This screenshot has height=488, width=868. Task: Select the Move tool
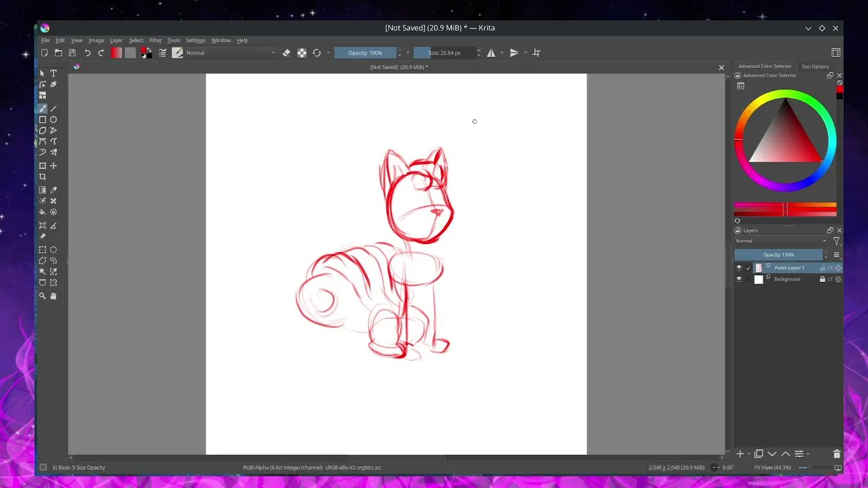(x=54, y=165)
